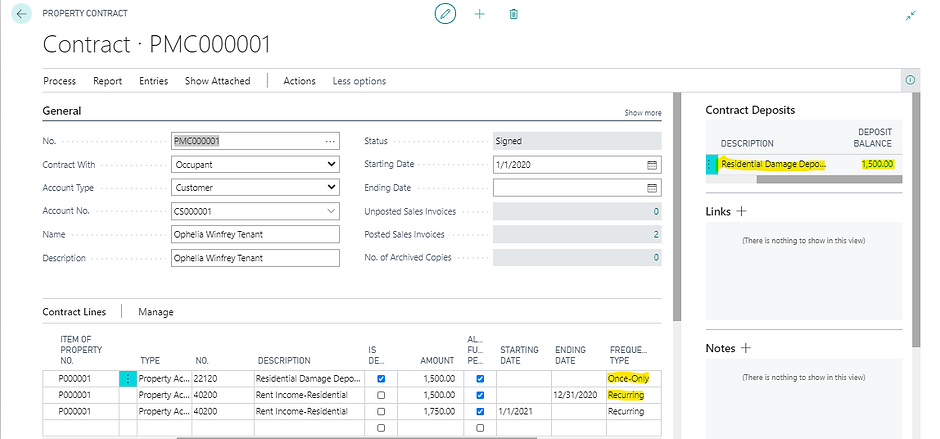The image size is (940, 439).
Task: Open Ending Date calendar picker
Action: click(x=652, y=188)
